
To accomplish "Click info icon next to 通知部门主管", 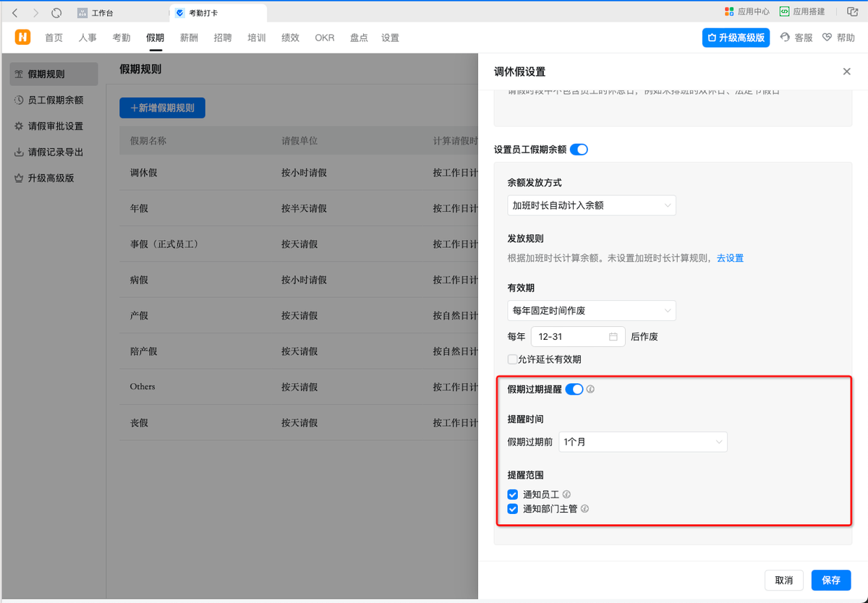I will (x=584, y=509).
